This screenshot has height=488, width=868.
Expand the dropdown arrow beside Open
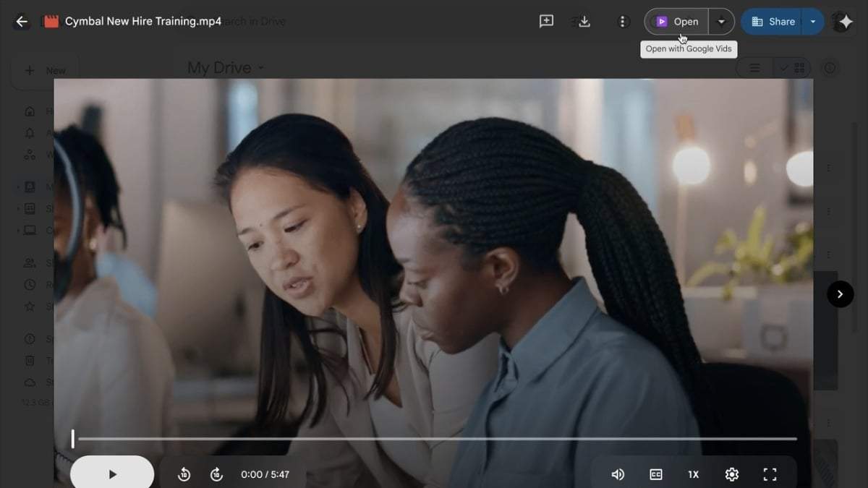(x=721, y=22)
